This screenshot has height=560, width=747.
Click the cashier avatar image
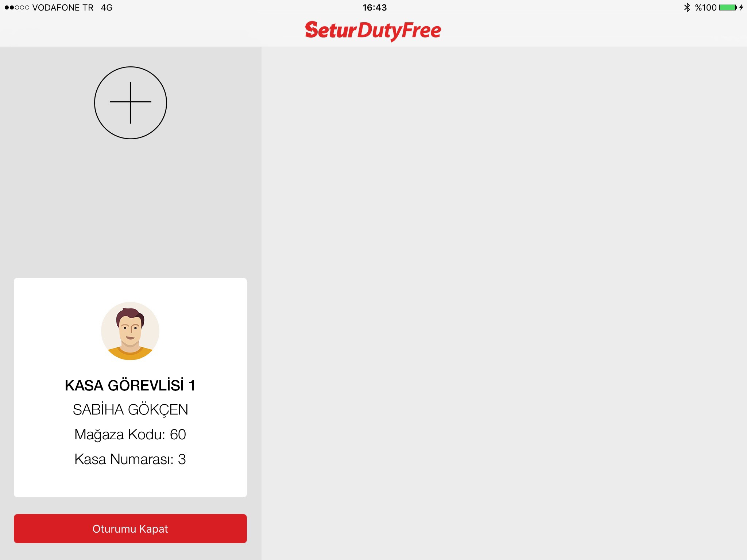click(x=130, y=331)
